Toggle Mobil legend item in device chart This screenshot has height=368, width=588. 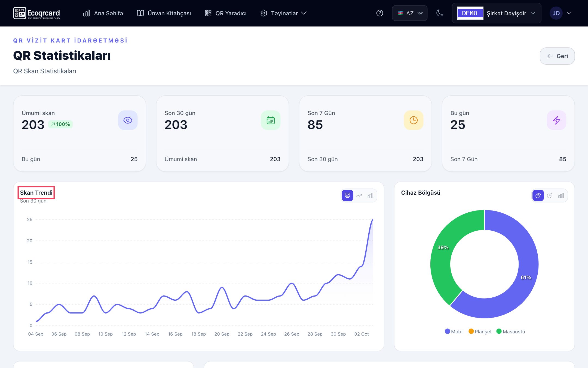(454, 331)
